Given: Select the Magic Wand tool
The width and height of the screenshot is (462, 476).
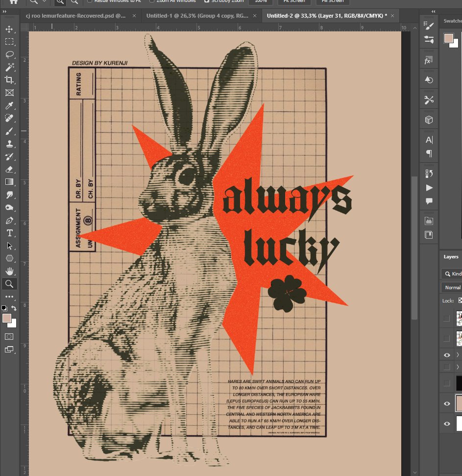Looking at the screenshot, I should [x=9, y=67].
